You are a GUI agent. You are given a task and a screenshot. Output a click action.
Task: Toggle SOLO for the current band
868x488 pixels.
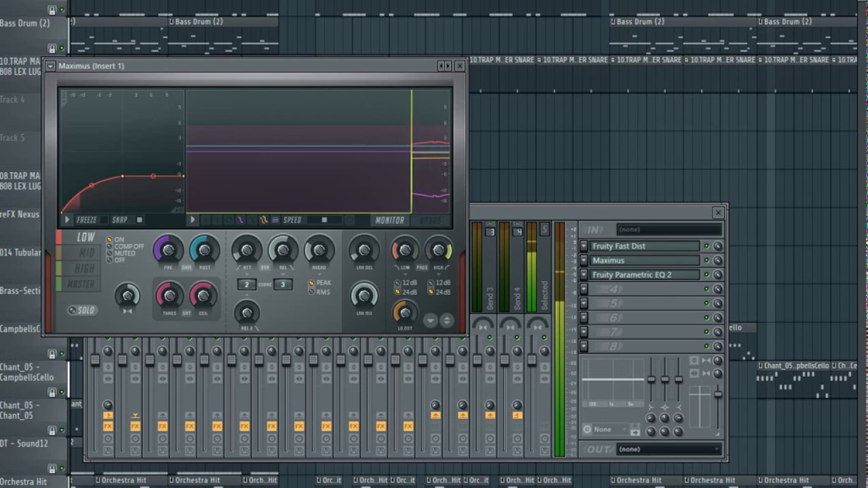pos(82,310)
